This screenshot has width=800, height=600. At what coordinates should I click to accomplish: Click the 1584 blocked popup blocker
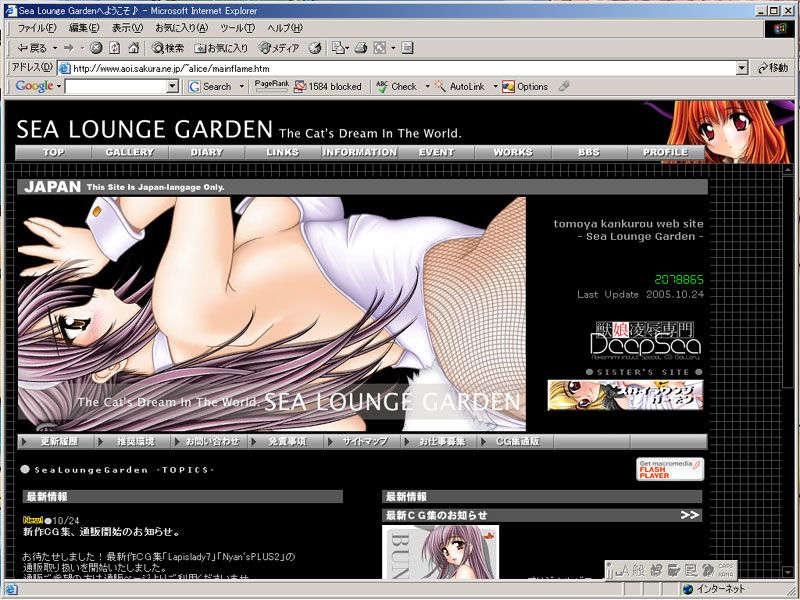[x=328, y=87]
